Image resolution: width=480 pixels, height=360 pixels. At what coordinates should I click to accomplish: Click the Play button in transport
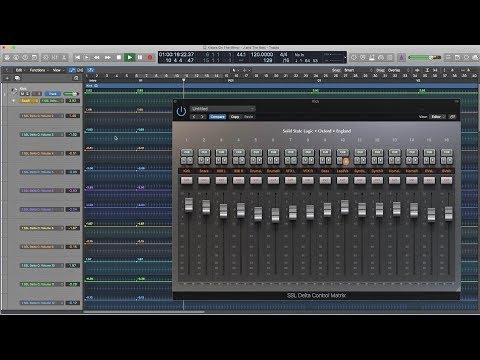pyautogui.click(x=130, y=57)
